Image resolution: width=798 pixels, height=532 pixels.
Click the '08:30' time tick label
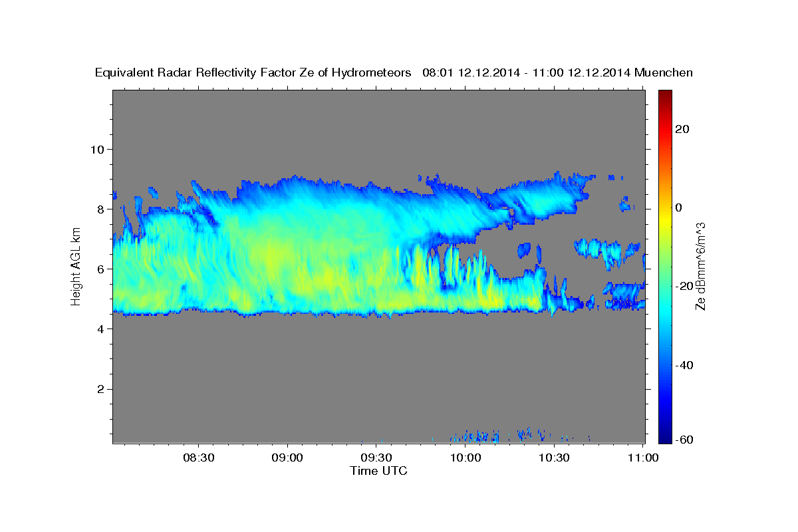(198, 458)
